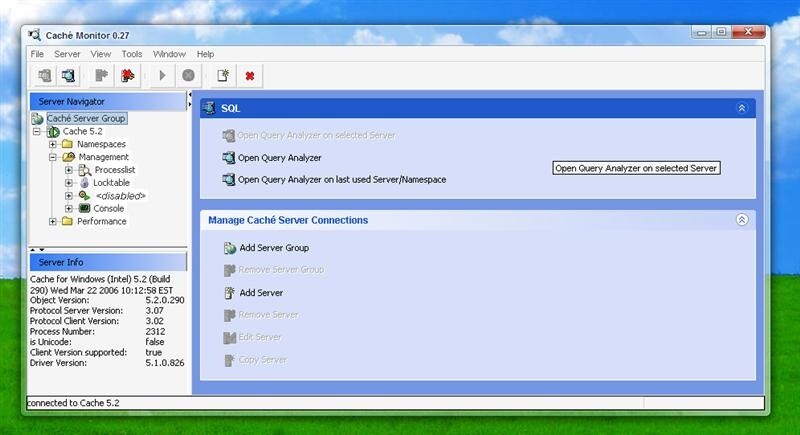Expand the <disabled> tree node
This screenshot has width=800, height=435.
pyautogui.click(x=69, y=195)
